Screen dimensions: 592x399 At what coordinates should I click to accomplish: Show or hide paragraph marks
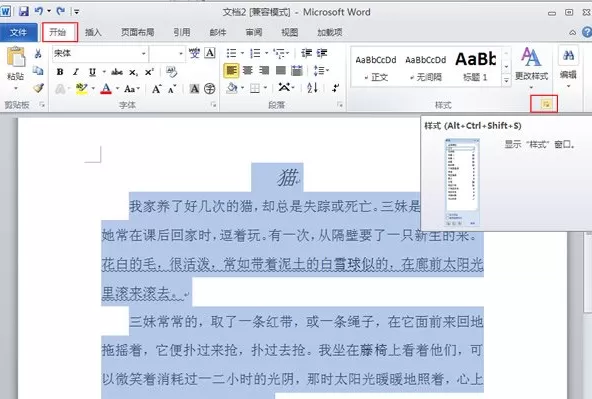tap(335, 88)
